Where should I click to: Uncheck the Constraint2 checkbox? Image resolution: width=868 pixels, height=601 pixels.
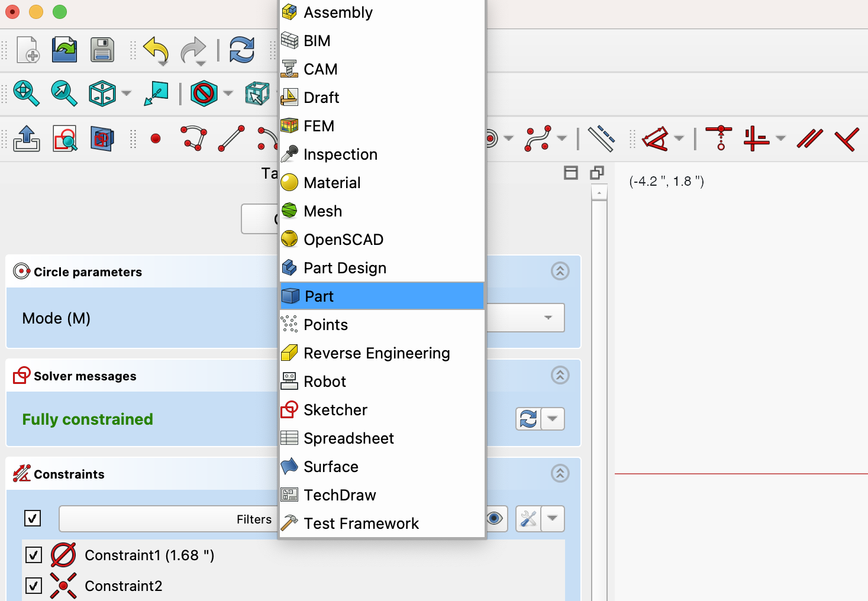click(33, 586)
